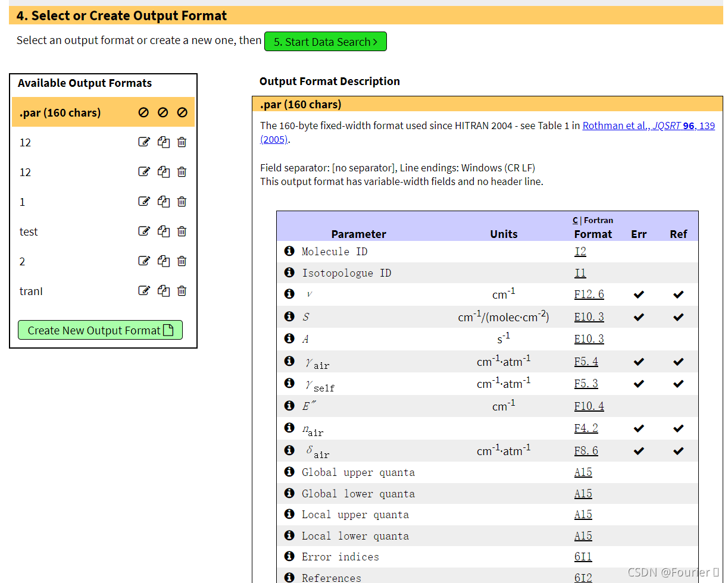Click info icon for Global lower quanta
Image resolution: width=728 pixels, height=583 pixels.
(289, 493)
